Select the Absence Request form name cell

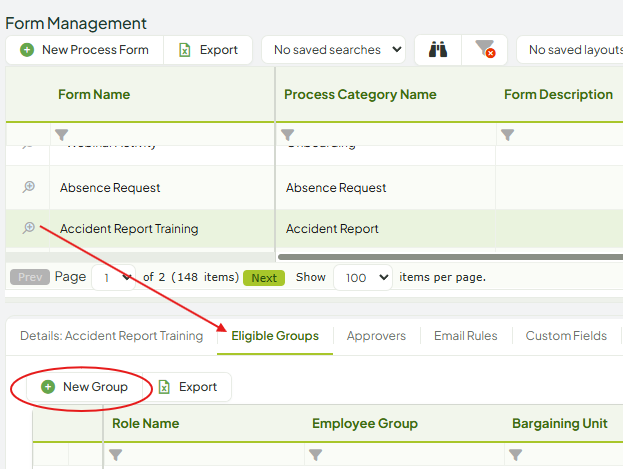[162, 188]
